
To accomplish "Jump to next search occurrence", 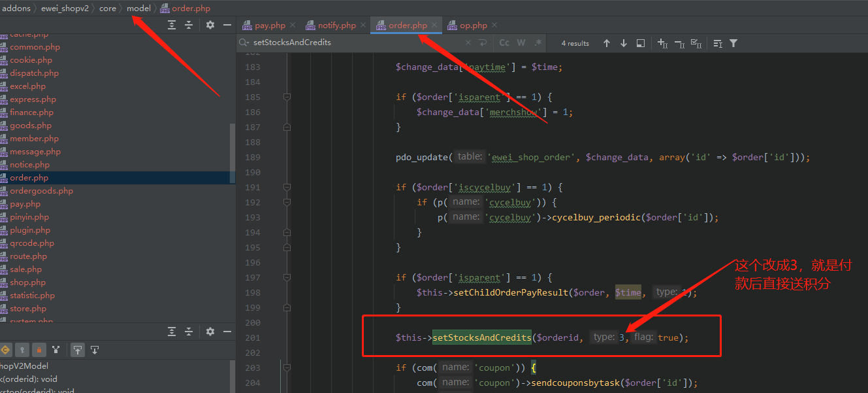I will [624, 43].
